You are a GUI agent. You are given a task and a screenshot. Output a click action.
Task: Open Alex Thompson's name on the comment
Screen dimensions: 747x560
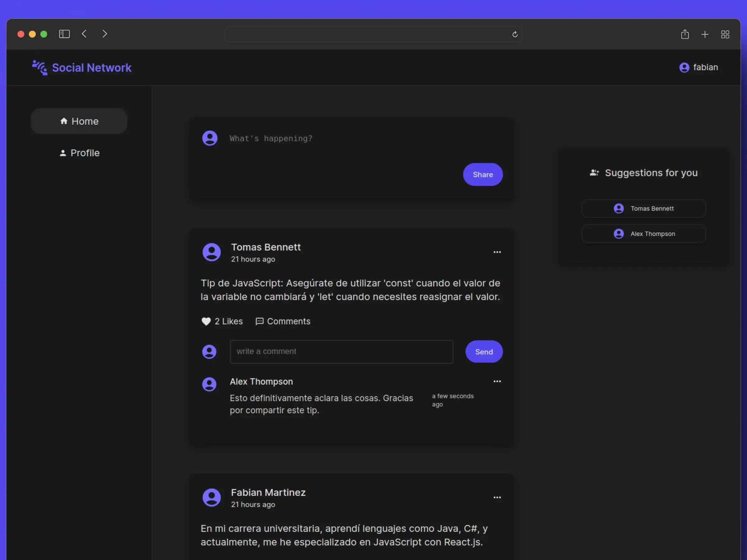(261, 381)
